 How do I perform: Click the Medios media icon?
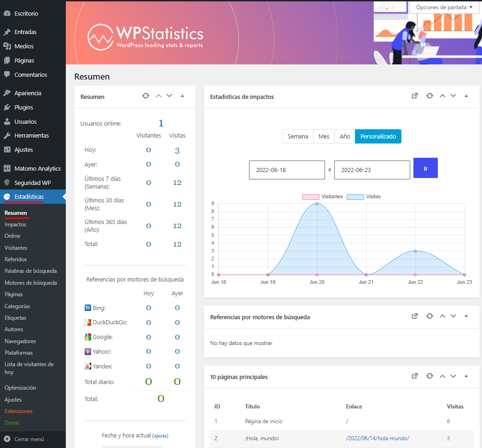tap(7, 46)
